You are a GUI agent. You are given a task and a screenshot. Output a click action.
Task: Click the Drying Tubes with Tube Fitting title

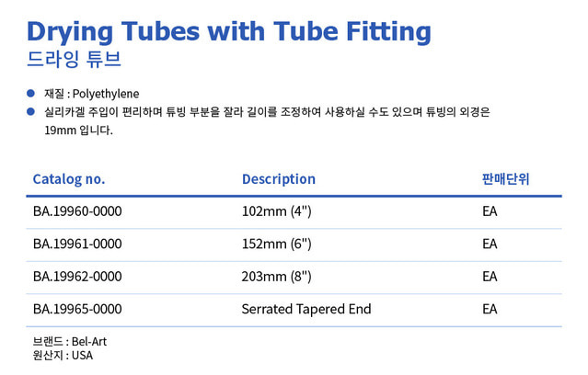pos(229,31)
